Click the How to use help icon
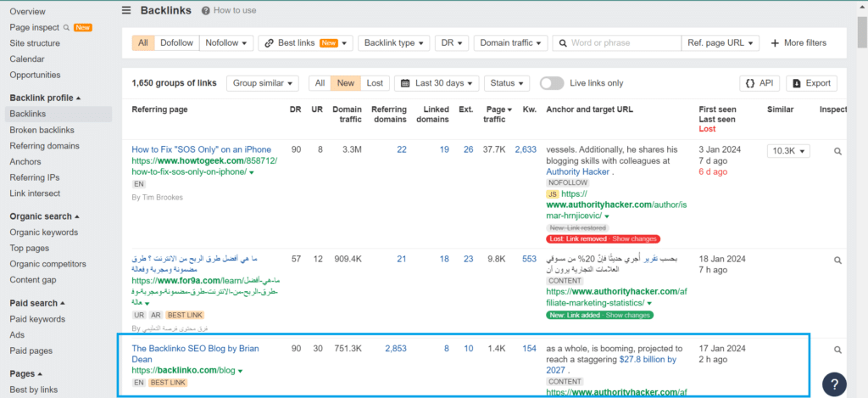This screenshot has height=398, width=868. [x=206, y=10]
